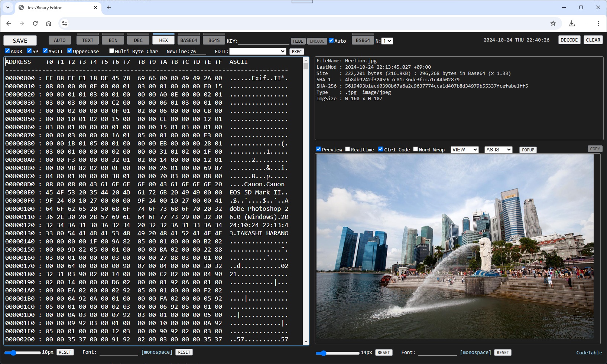Click the Merlion image preview
This screenshot has width=607, height=364.
point(455,246)
